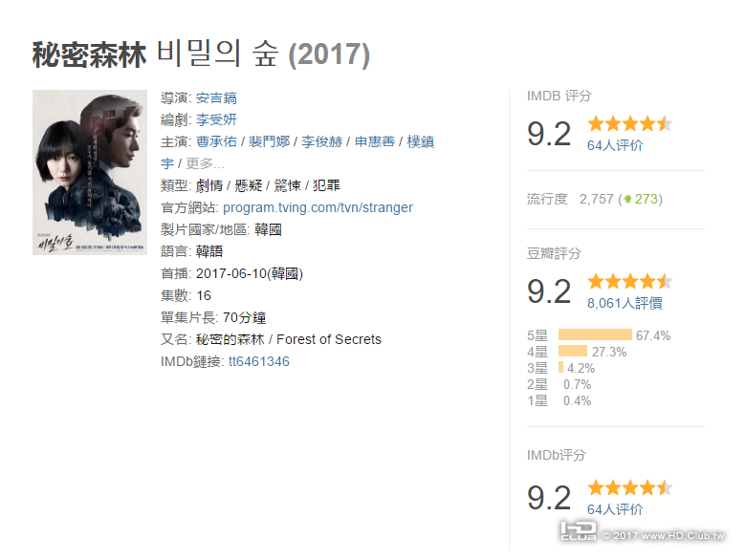Click the 5星 67.4% rating bar
Screen dimensions: 746x560
(x=595, y=335)
